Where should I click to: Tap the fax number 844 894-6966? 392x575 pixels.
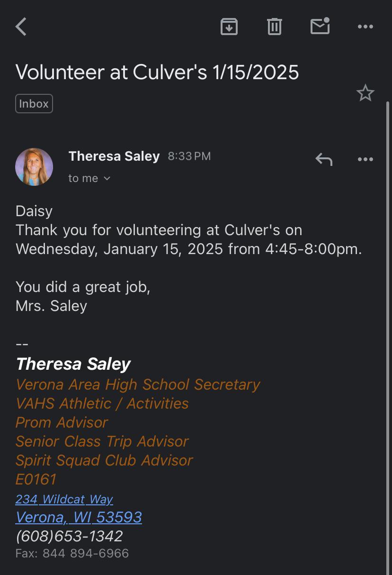[x=85, y=553]
